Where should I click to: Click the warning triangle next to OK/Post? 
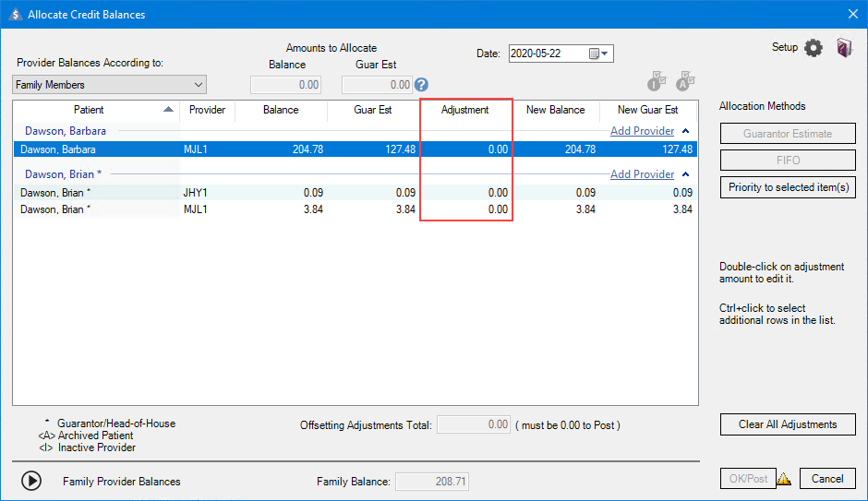pos(784,479)
